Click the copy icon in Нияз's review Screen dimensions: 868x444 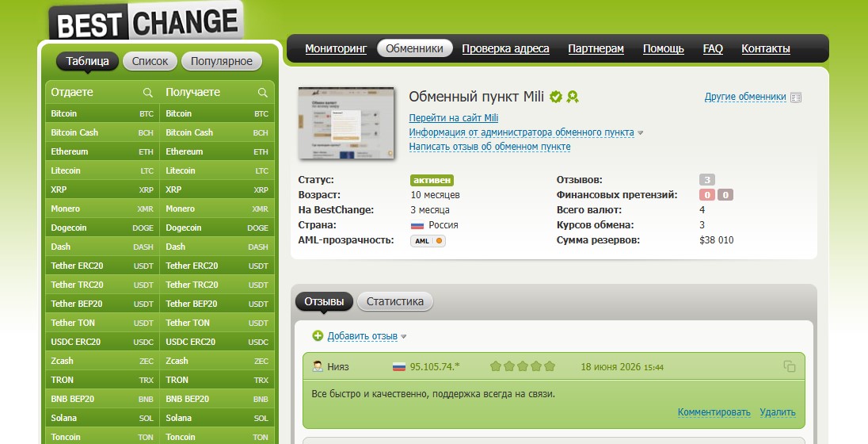click(x=790, y=366)
